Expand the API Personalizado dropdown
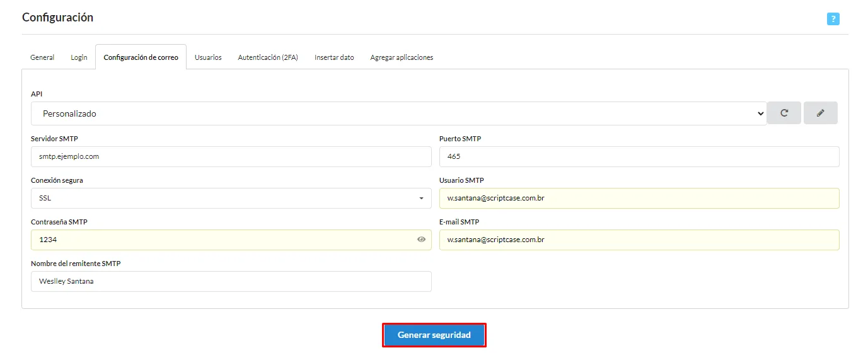The image size is (868, 360). (398, 113)
